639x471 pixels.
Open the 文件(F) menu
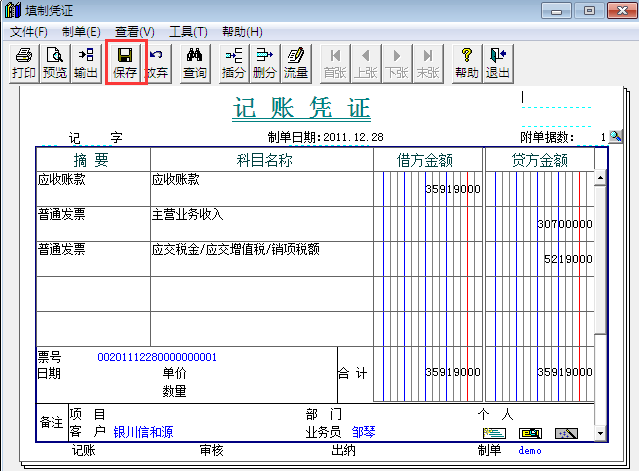29,33
